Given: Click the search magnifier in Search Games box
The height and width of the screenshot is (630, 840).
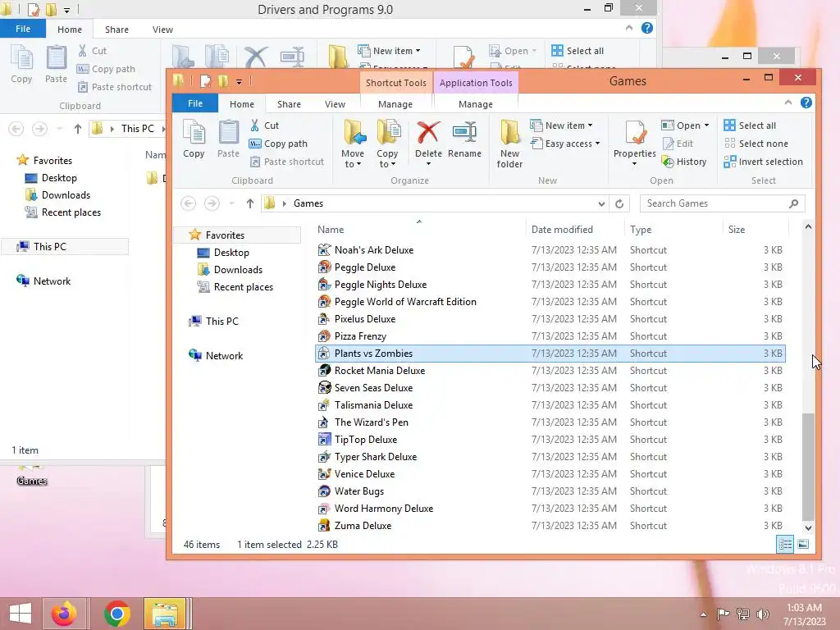Looking at the screenshot, I should 793,203.
